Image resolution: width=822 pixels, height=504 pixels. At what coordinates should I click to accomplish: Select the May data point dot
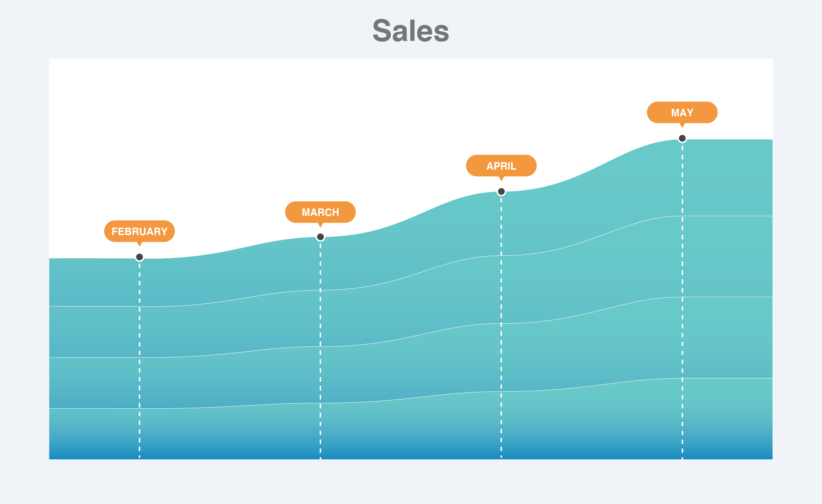[682, 138]
